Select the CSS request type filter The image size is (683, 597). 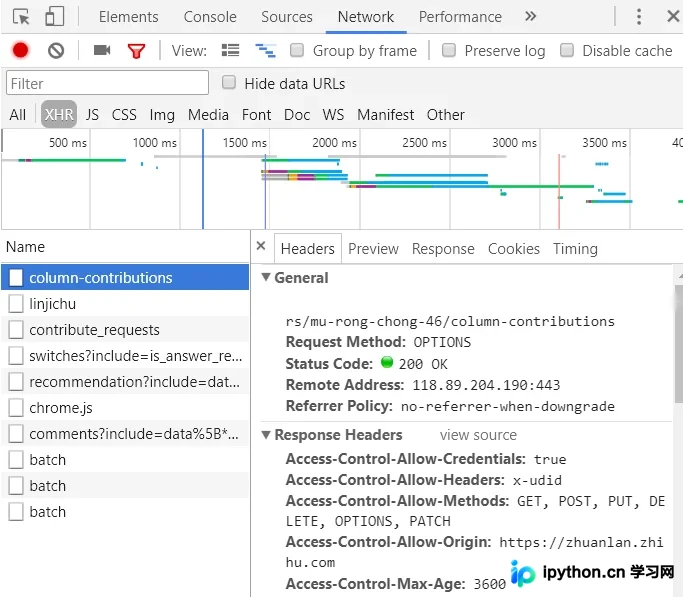(124, 115)
